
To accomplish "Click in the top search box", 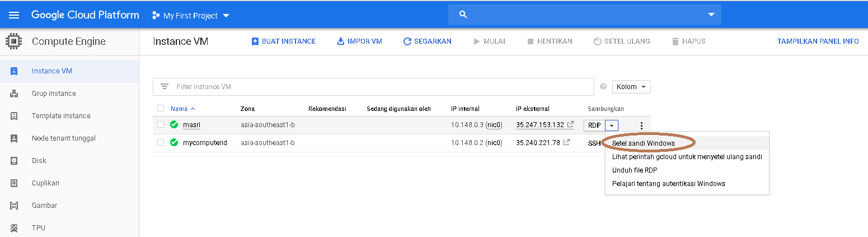I will 585,15.
